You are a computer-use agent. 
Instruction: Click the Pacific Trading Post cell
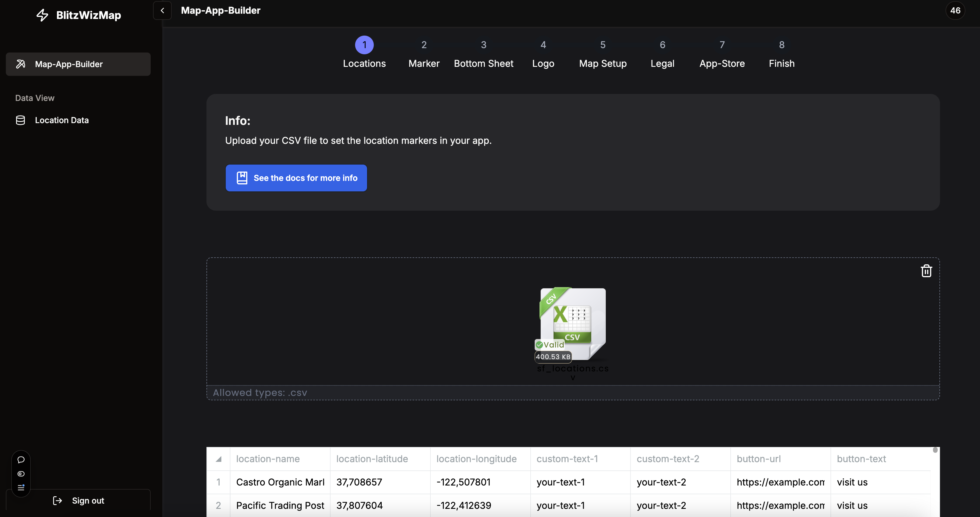tap(280, 505)
